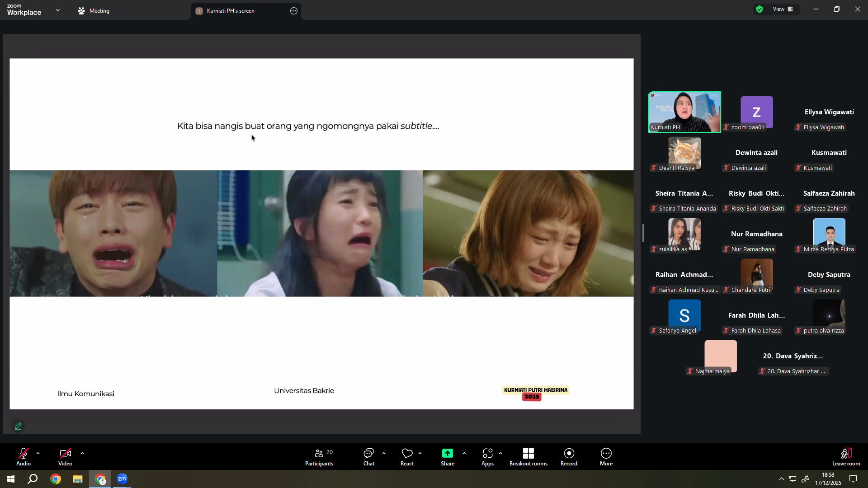Select Najma malya participant tile
This screenshot has width=868, height=488.
[721, 356]
